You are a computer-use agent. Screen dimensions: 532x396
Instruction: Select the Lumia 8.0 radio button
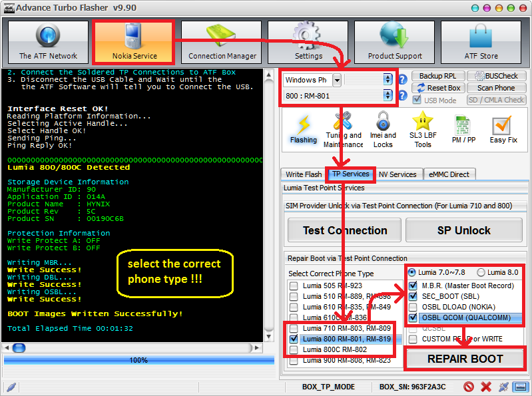pos(481,272)
